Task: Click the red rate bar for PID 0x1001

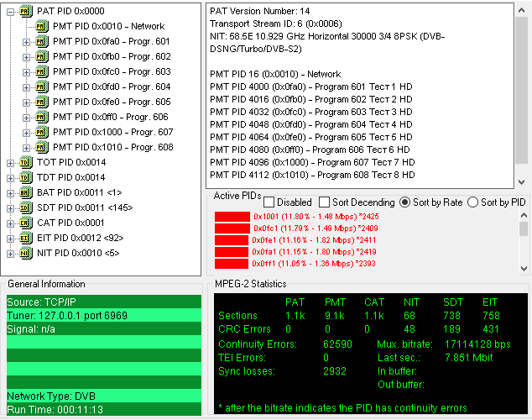Action: [232, 217]
